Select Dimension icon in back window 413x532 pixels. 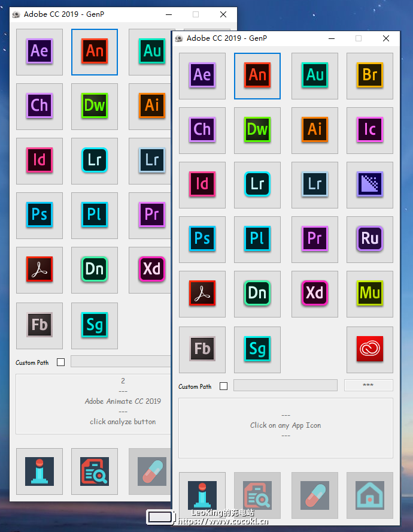pyautogui.click(x=94, y=270)
